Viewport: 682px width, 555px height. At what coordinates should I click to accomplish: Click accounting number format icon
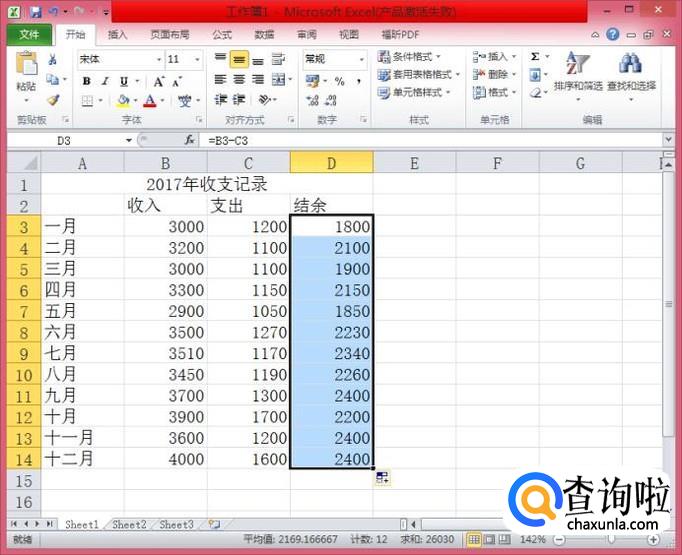(x=312, y=81)
